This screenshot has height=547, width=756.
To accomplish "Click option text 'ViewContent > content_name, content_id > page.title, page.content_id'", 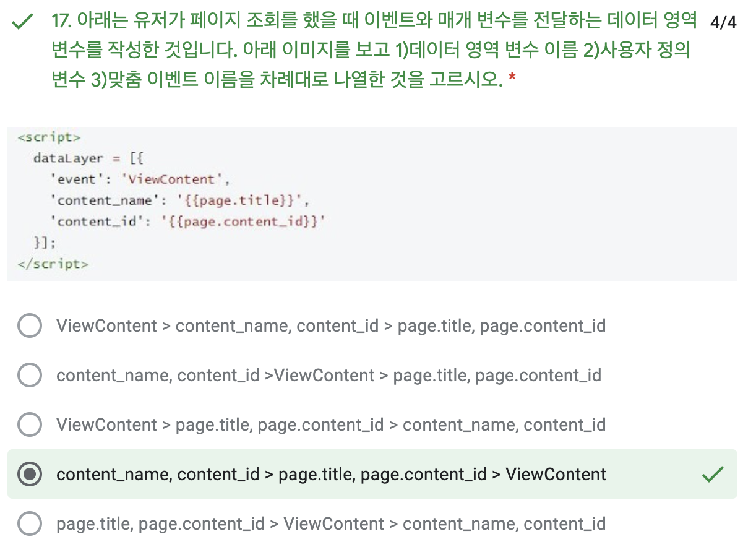I will 331,326.
